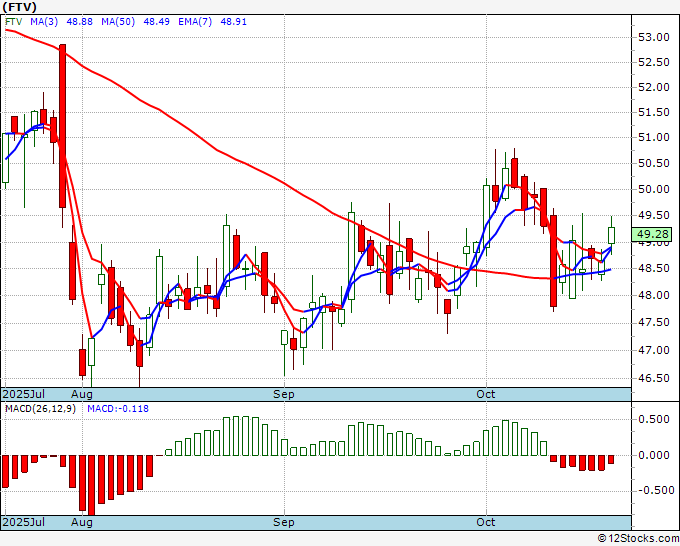Image resolution: width=680 pixels, height=546 pixels.
Task: Click the 50.00 price axis label
Action: pos(654,189)
